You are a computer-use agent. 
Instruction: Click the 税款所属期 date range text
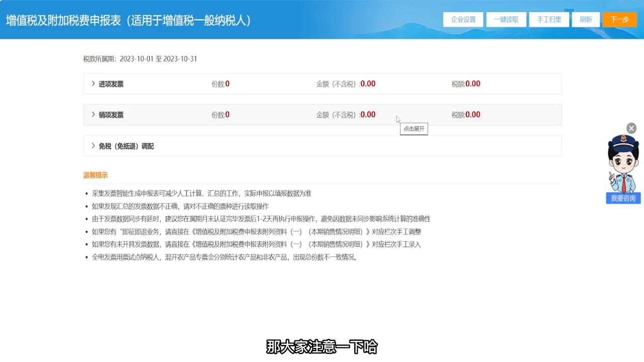pos(140,59)
